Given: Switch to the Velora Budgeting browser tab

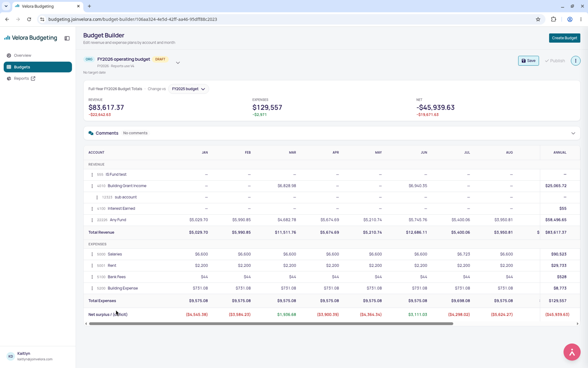Looking at the screenshot, I should (x=47, y=6).
